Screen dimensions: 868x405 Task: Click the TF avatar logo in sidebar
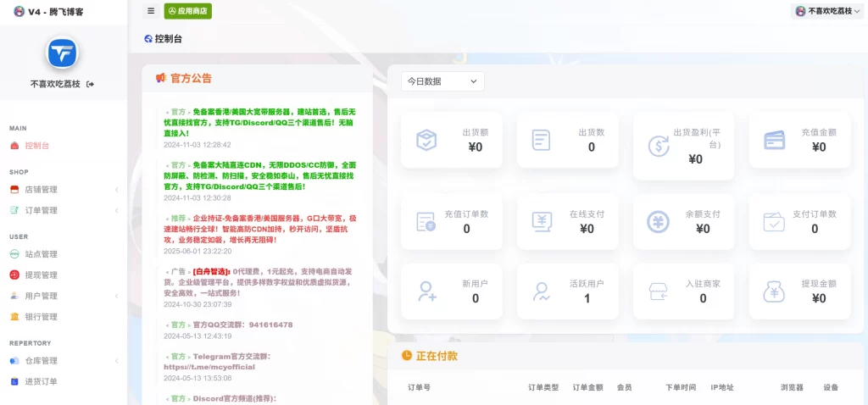pos(62,53)
